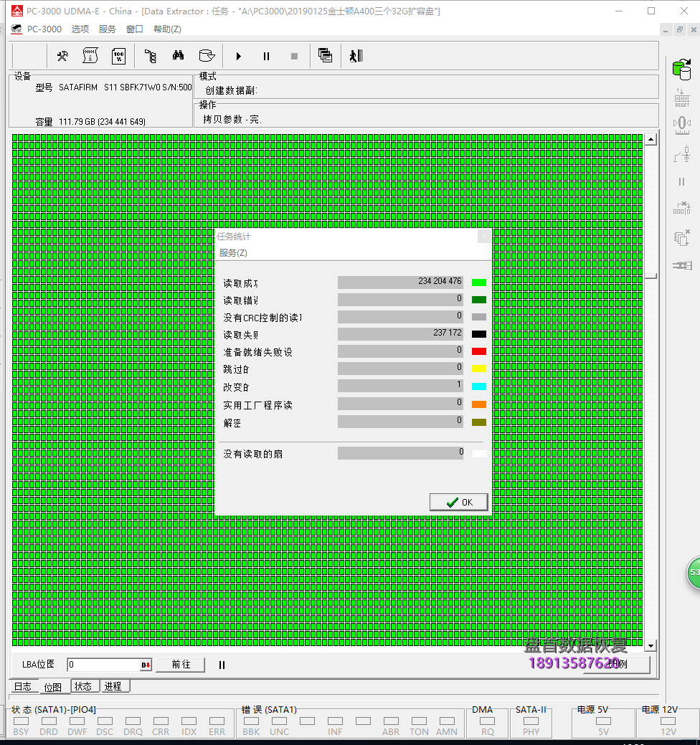Viewport: 700px width, 745px height.
Task: Open the 选项 menu
Action: (80, 29)
